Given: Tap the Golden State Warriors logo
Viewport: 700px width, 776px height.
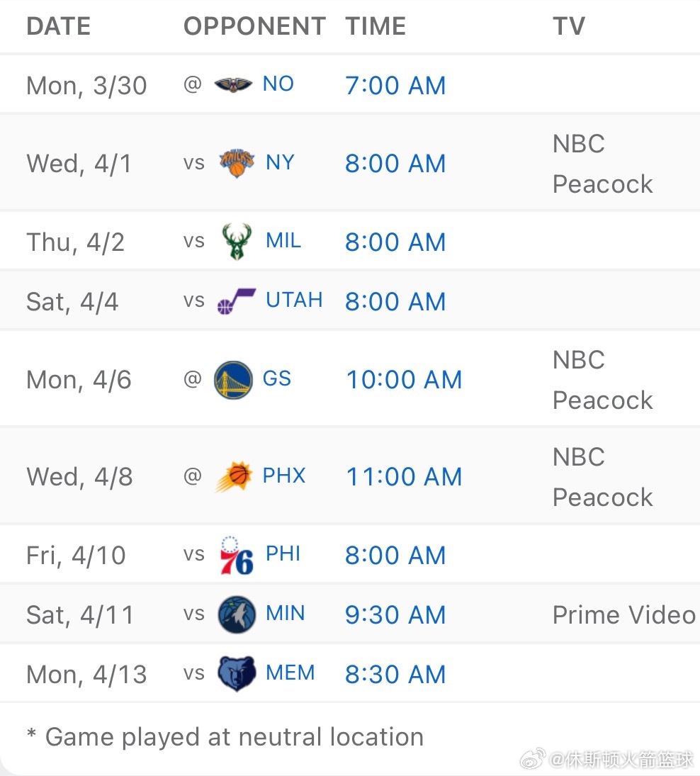Looking at the screenshot, I should pos(234,380).
